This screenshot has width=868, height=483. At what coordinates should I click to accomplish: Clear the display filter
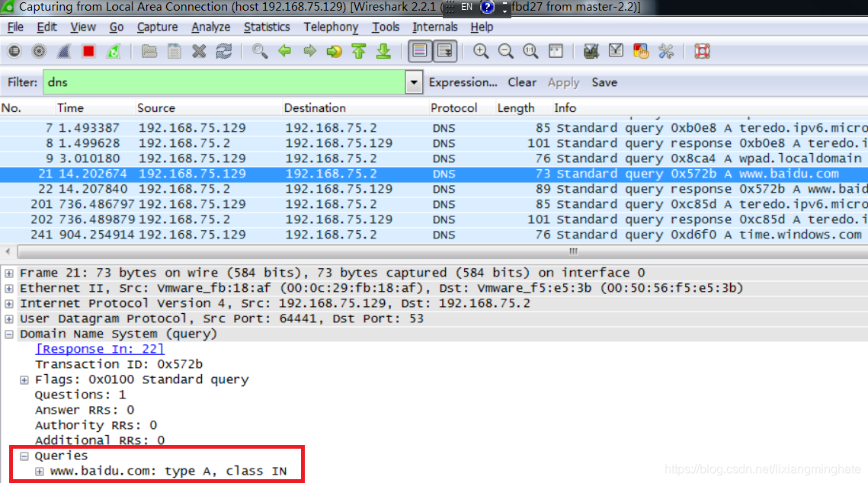tap(522, 82)
